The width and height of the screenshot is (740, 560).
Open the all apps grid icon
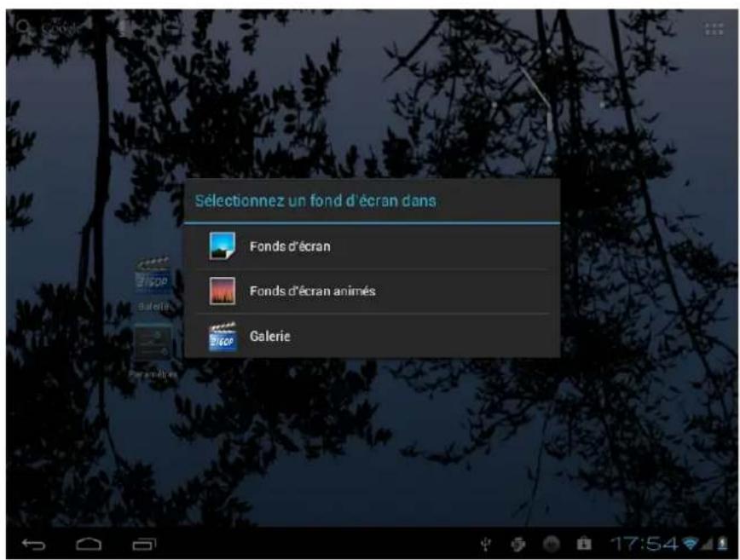[x=714, y=29]
